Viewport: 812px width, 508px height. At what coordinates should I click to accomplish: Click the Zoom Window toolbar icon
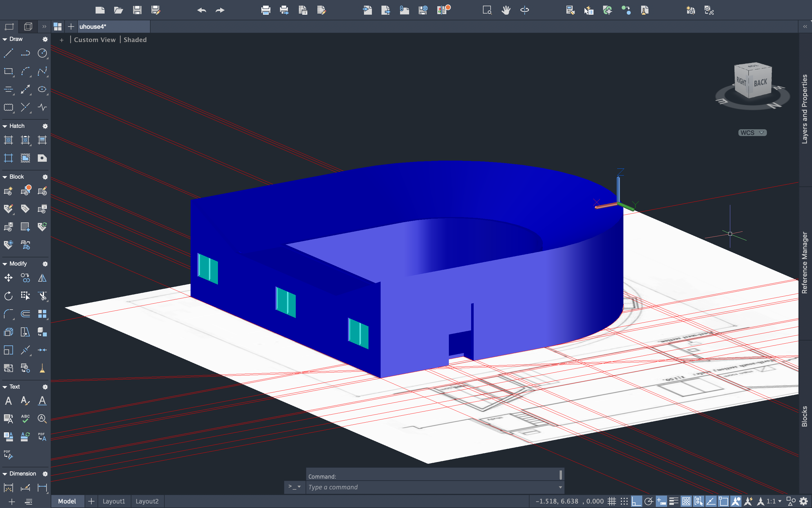[487, 10]
